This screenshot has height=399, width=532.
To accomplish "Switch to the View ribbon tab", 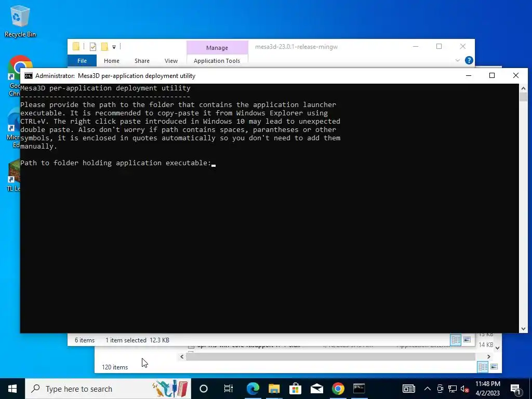I will click(171, 61).
